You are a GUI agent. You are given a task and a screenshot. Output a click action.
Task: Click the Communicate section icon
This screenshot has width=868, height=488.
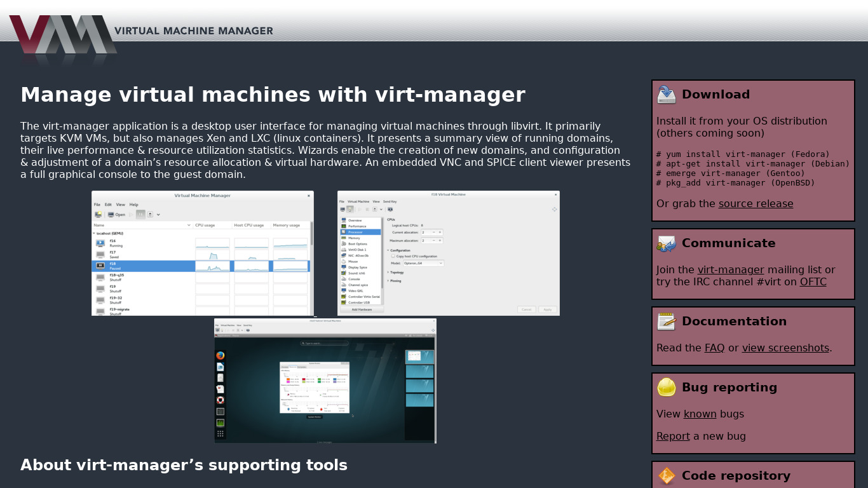[x=667, y=243]
